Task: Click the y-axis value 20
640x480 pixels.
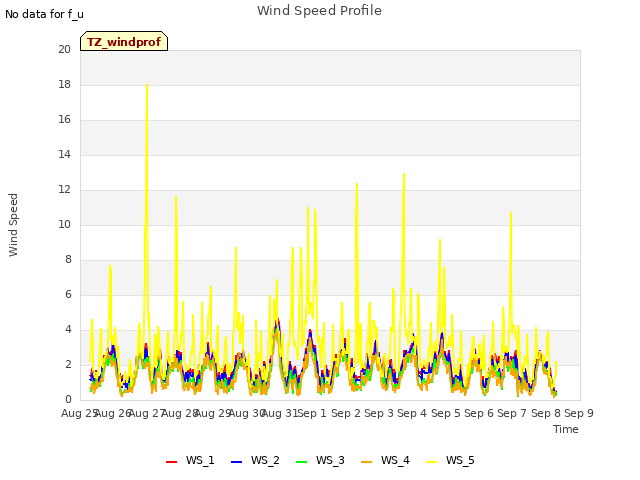Action: tap(64, 49)
